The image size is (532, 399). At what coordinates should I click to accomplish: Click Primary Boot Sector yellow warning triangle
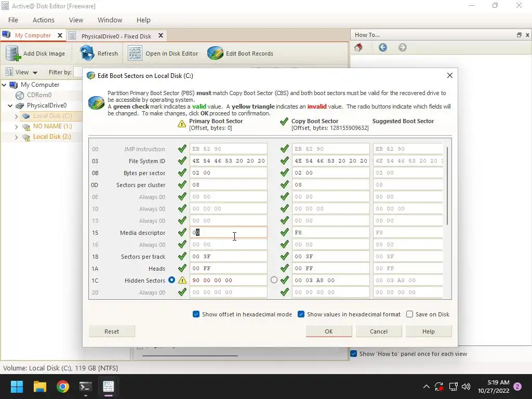[182, 124]
